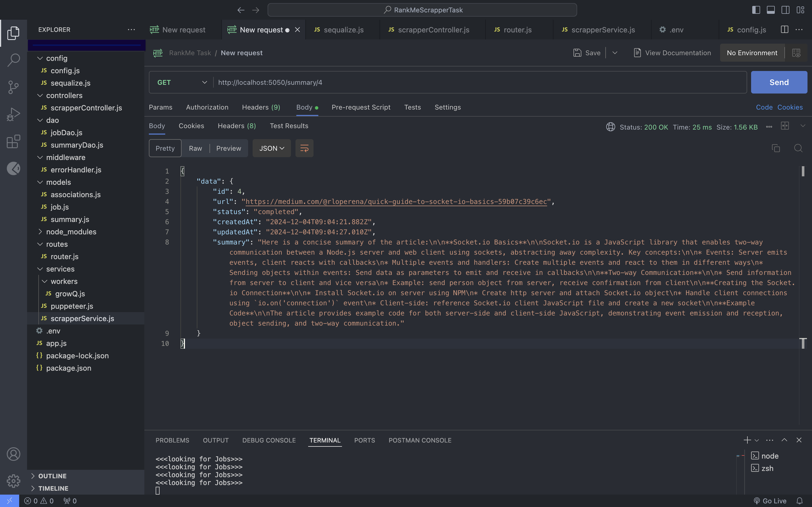812x507 pixels.
Task: Open the medium.com URL link in response
Action: (x=396, y=201)
